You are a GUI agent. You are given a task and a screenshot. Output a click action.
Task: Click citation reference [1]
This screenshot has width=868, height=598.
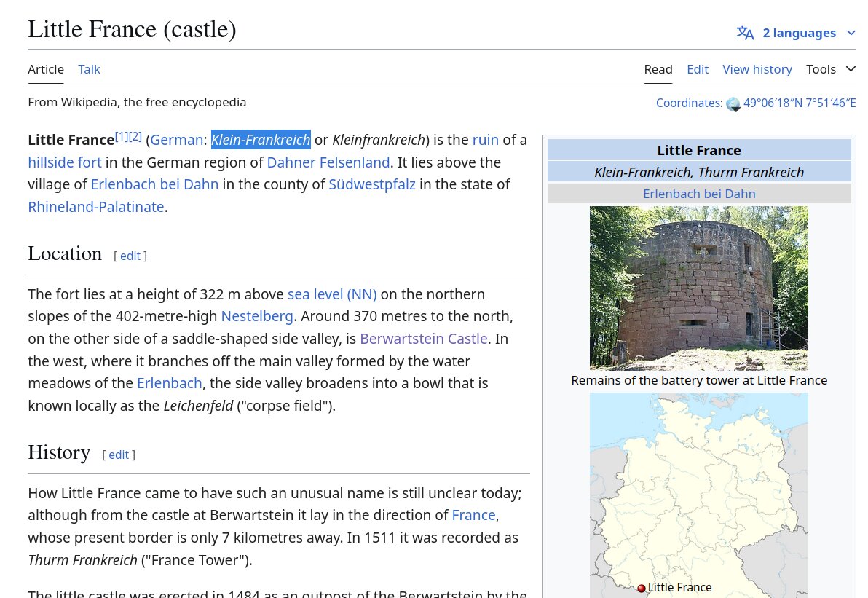(122, 136)
